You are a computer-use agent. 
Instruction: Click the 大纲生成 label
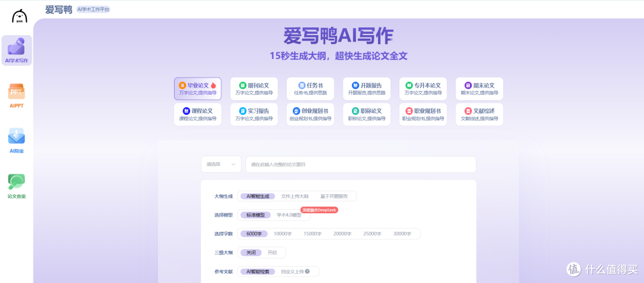(x=224, y=196)
